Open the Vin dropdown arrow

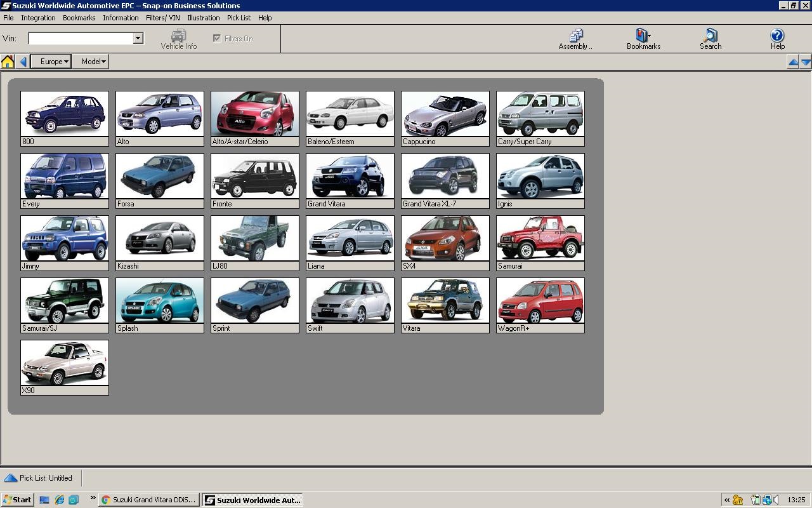tap(138, 39)
